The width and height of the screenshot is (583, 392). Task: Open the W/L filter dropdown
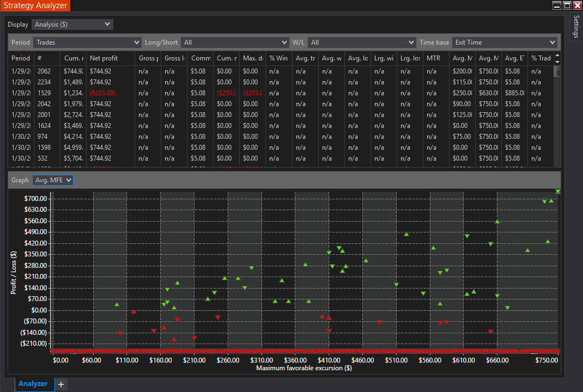point(361,42)
